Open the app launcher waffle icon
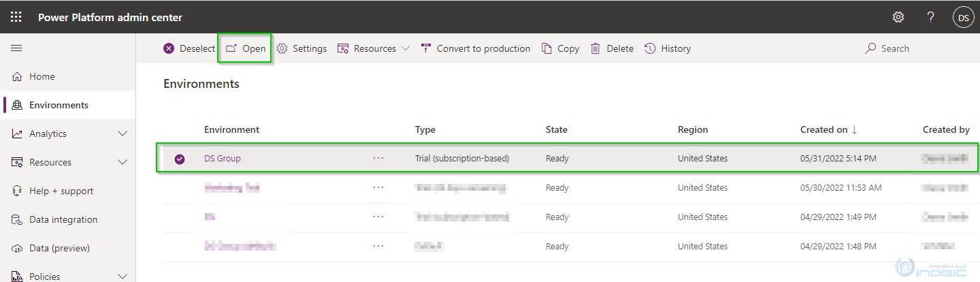The width and height of the screenshot is (980, 282). pyautogui.click(x=16, y=17)
